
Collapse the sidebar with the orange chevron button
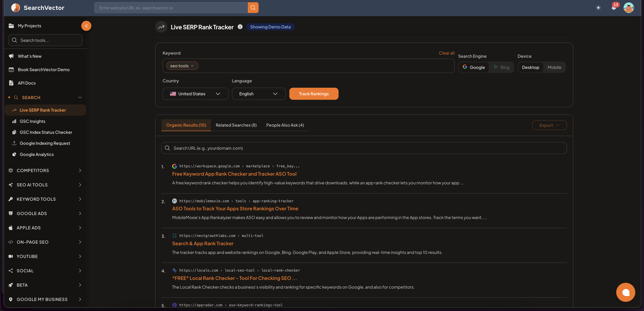pos(86,26)
